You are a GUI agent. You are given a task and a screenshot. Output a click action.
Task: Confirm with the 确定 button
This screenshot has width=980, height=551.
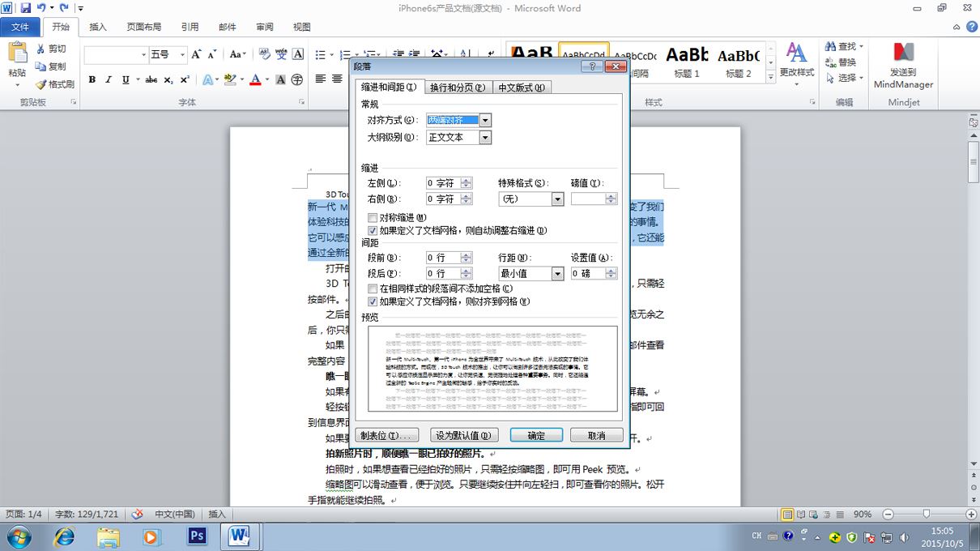[536, 435]
